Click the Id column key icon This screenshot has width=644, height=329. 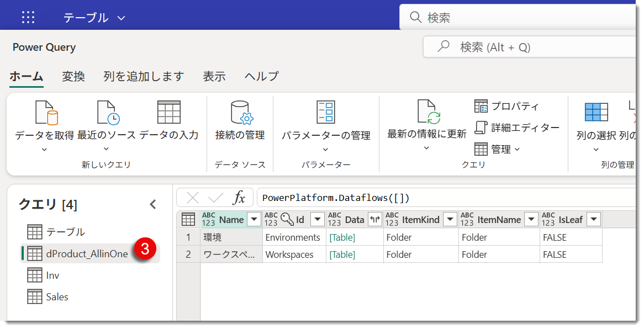tap(287, 219)
